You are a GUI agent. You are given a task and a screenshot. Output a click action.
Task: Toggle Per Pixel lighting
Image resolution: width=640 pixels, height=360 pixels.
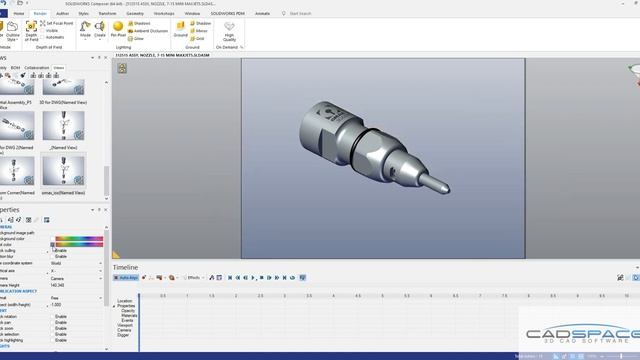tap(118, 29)
